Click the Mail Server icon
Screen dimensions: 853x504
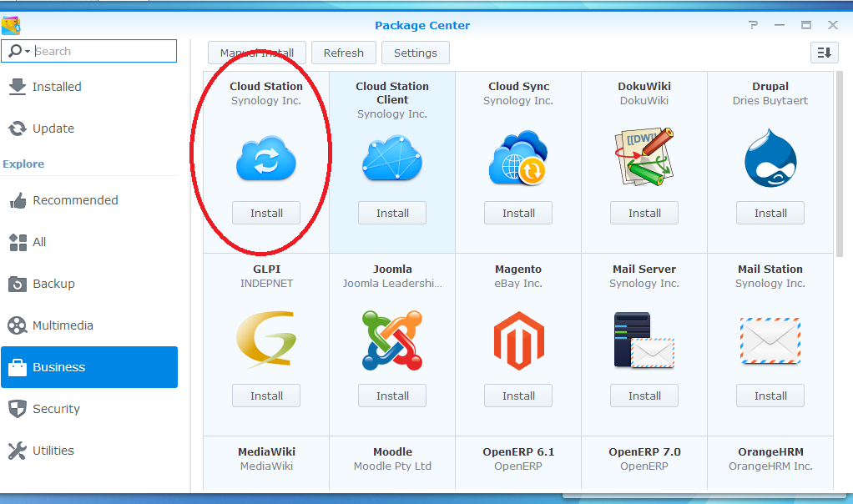pyautogui.click(x=644, y=340)
